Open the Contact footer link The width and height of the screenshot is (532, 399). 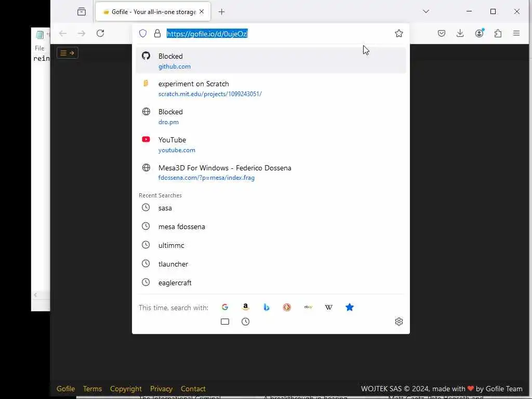pyautogui.click(x=193, y=389)
